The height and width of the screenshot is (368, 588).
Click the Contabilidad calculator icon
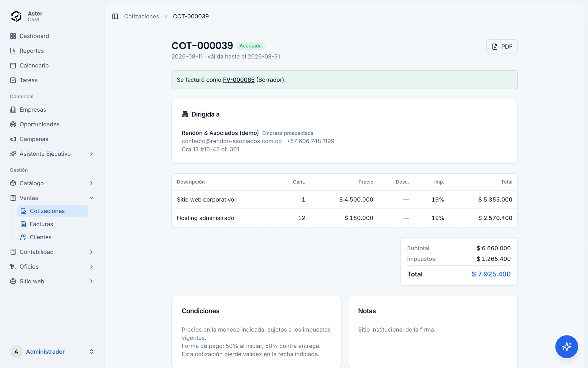pyautogui.click(x=13, y=252)
